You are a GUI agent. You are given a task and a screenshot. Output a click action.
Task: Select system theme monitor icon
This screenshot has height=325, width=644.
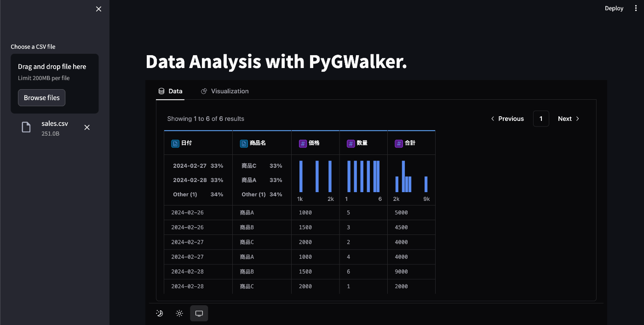click(199, 313)
